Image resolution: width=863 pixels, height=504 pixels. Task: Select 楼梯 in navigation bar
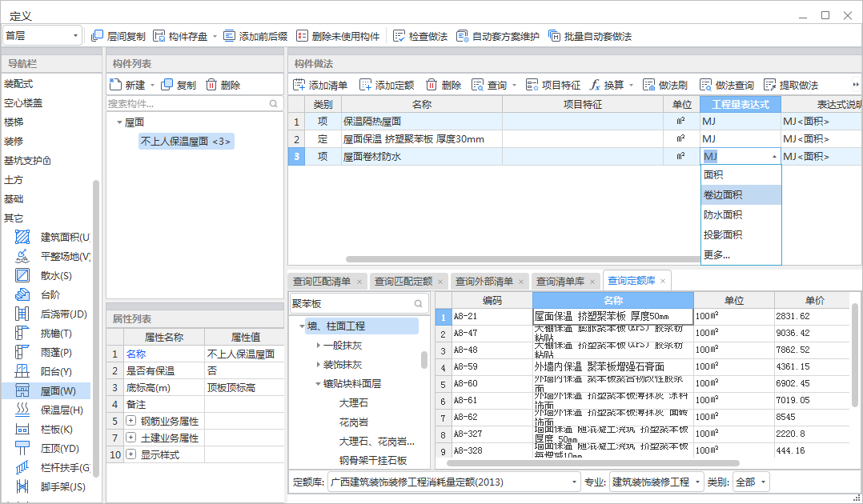pyautogui.click(x=14, y=122)
